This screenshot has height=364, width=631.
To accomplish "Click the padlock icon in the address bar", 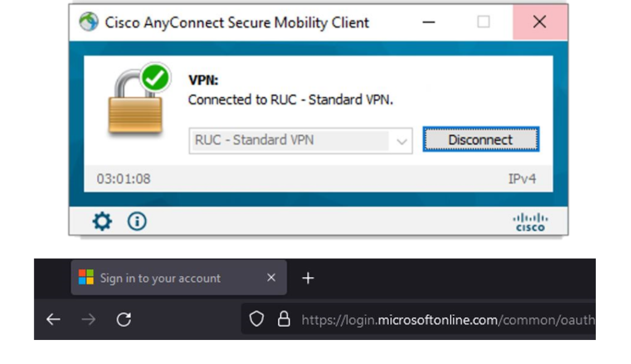I will (284, 320).
